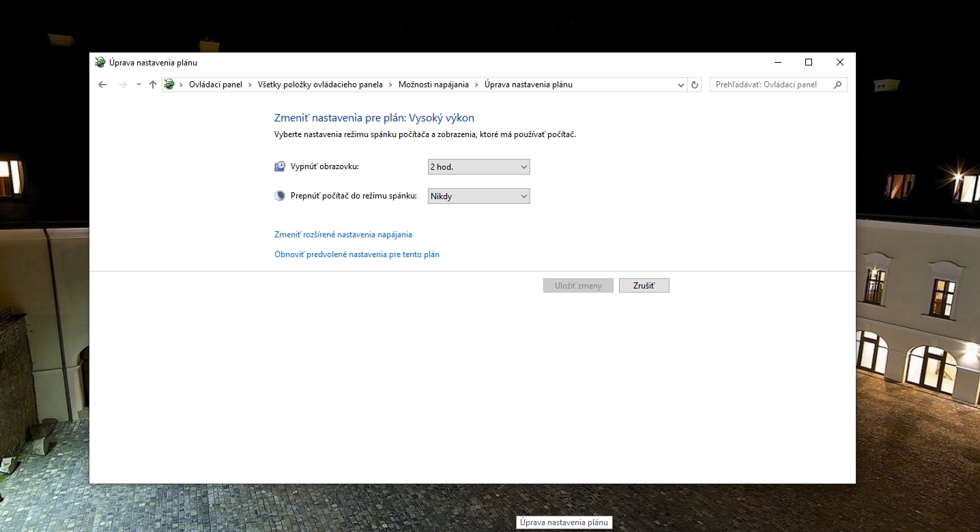
Task: Click the Up one level arrow
Action: [153, 85]
